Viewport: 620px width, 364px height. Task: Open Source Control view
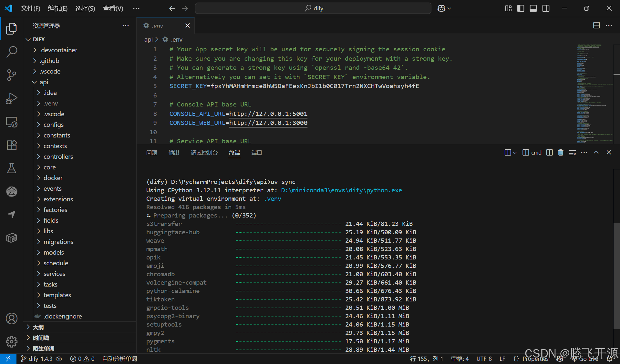[12, 75]
